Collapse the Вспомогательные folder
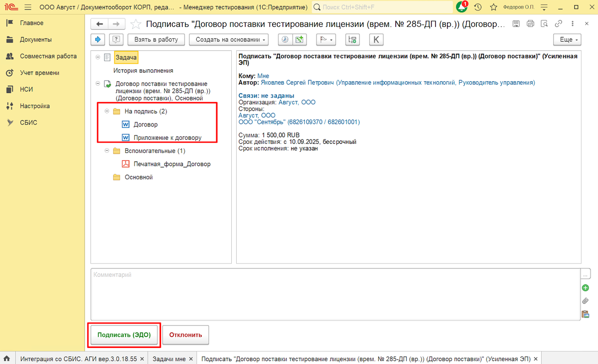The width and height of the screenshot is (598, 364). pyautogui.click(x=107, y=150)
